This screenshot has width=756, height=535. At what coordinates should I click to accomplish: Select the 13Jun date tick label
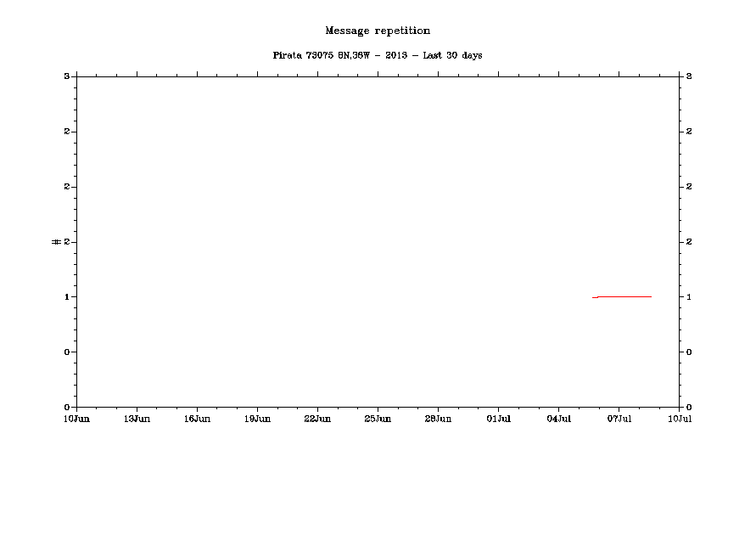click(x=137, y=419)
